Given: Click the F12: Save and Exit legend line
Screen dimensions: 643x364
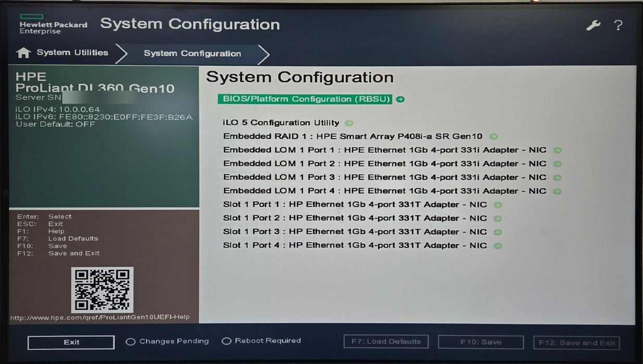Looking at the screenshot, I should (58, 253).
